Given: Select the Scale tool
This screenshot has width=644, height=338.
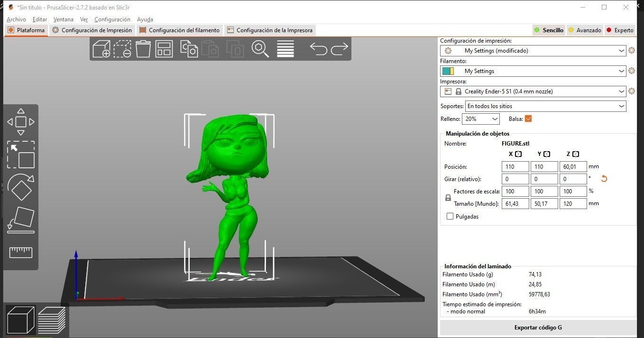Looking at the screenshot, I should click(21, 155).
